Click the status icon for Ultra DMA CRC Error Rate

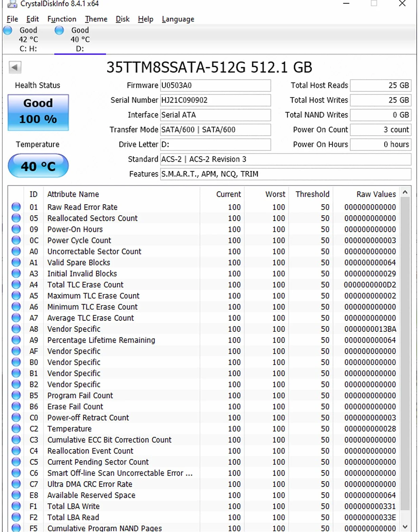pyautogui.click(x=16, y=484)
